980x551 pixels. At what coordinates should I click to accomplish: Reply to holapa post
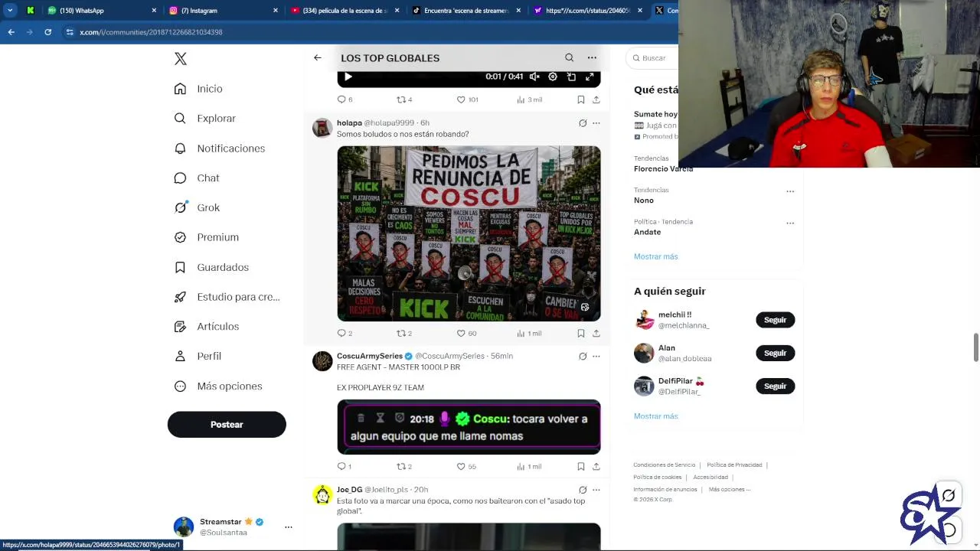(x=345, y=333)
